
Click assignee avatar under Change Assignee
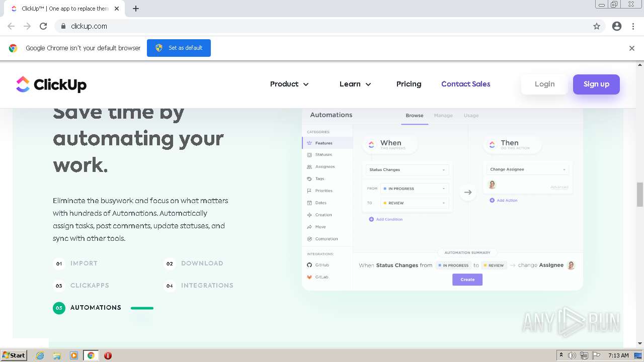point(492,185)
